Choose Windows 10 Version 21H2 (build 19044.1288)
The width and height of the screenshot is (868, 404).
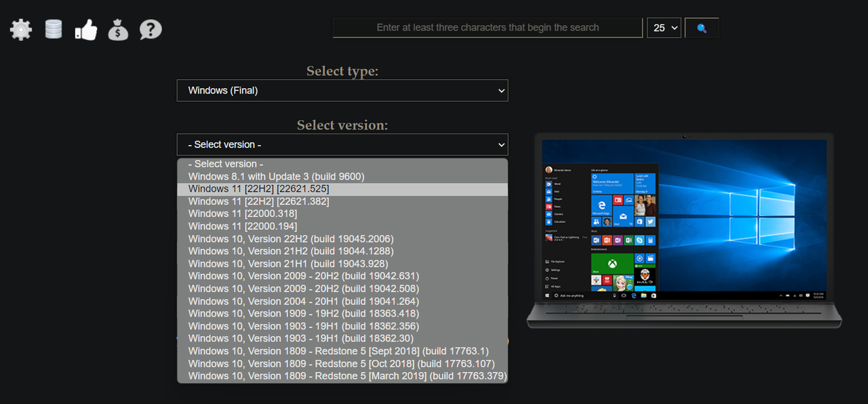tap(342, 251)
